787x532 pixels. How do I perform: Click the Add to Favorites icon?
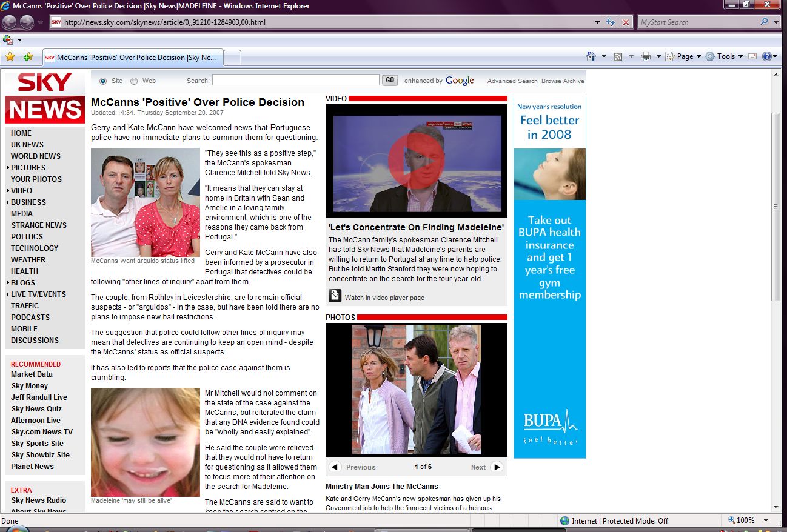coord(28,57)
